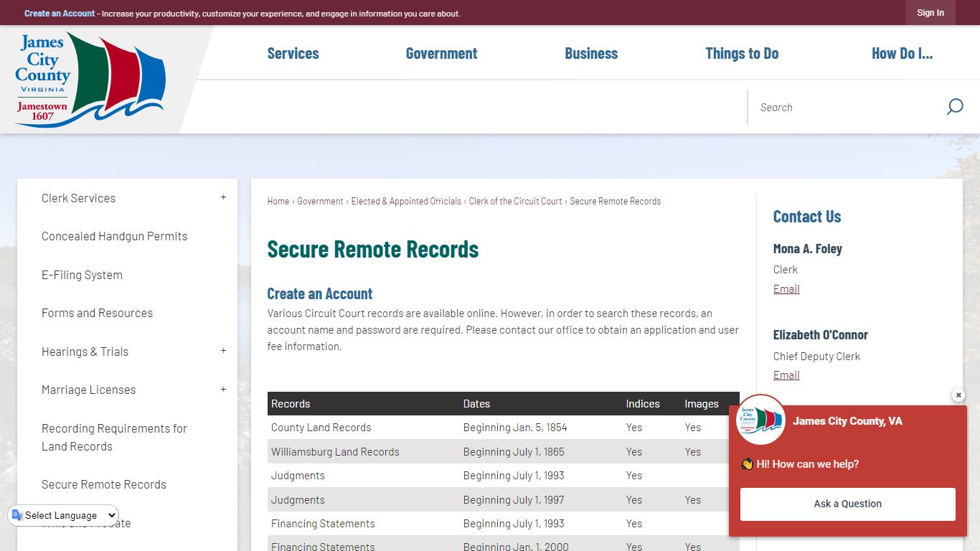Open Recording Requirements for Land Records
Image resolution: width=980 pixels, height=551 pixels.
tap(114, 437)
